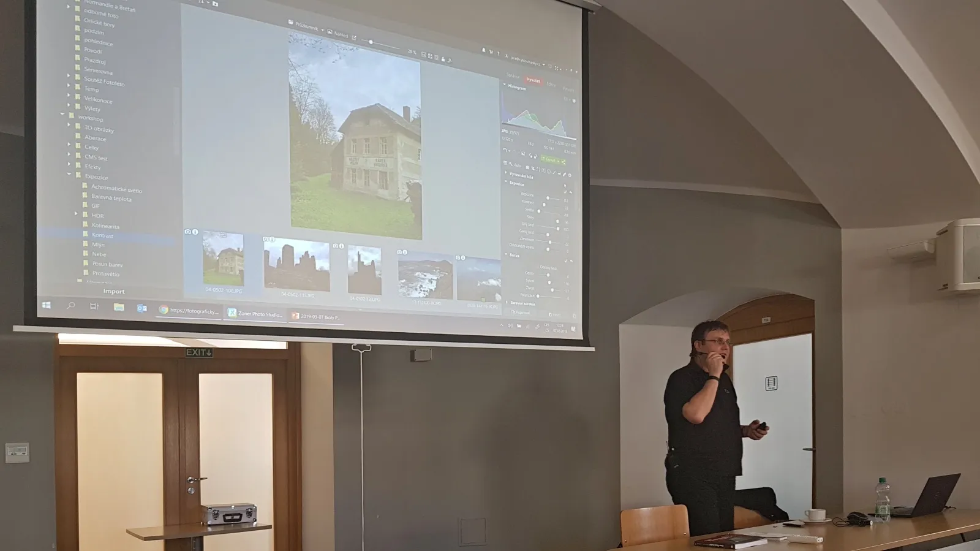Viewport: 980px width, 551px height.
Task: Open the GIF folder
Action: coord(95,206)
